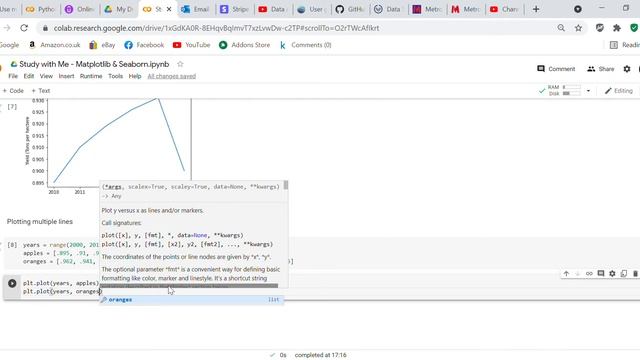Click security shield extension icon
The image size is (640, 360).
click(634, 28)
